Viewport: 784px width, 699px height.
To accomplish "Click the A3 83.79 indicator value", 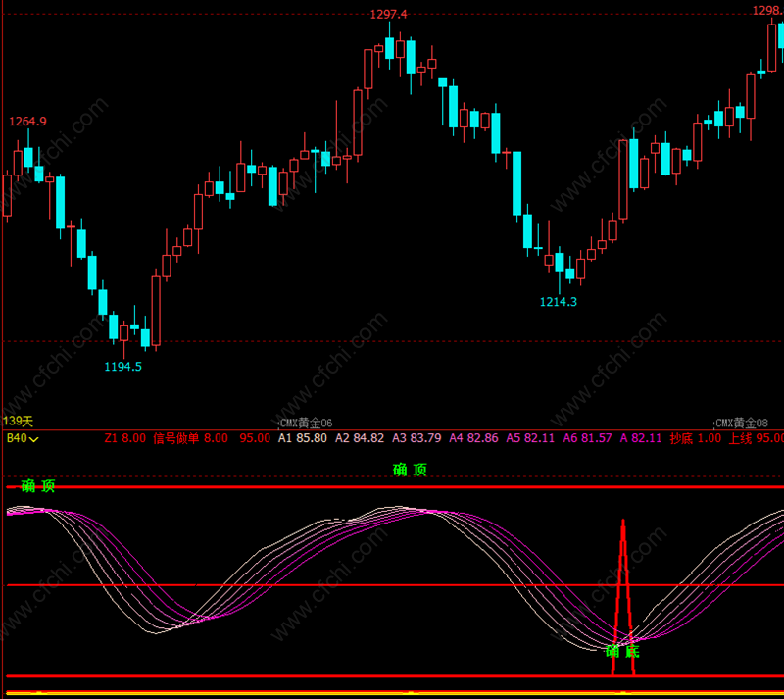I will click(416, 438).
